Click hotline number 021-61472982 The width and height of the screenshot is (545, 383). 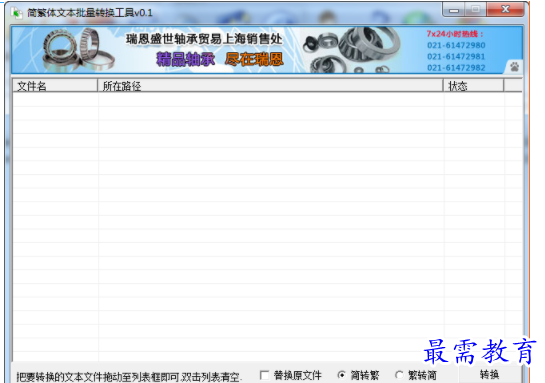pyautogui.click(x=456, y=67)
